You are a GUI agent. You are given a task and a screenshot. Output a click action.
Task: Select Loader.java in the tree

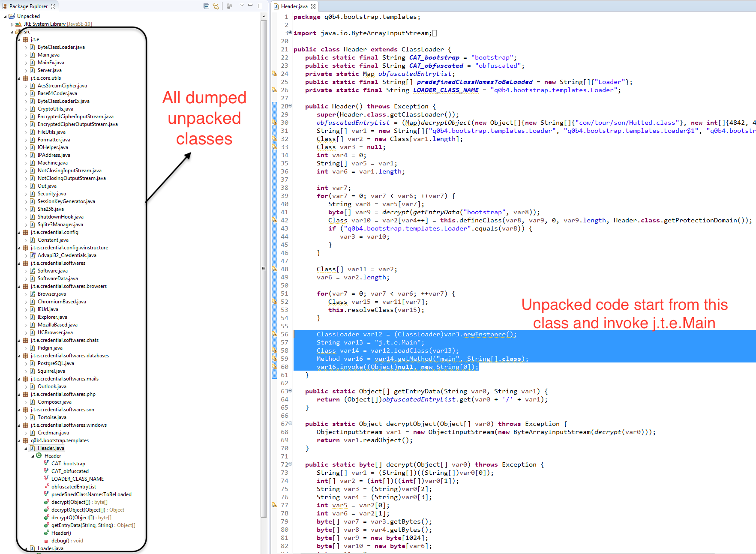click(50, 548)
